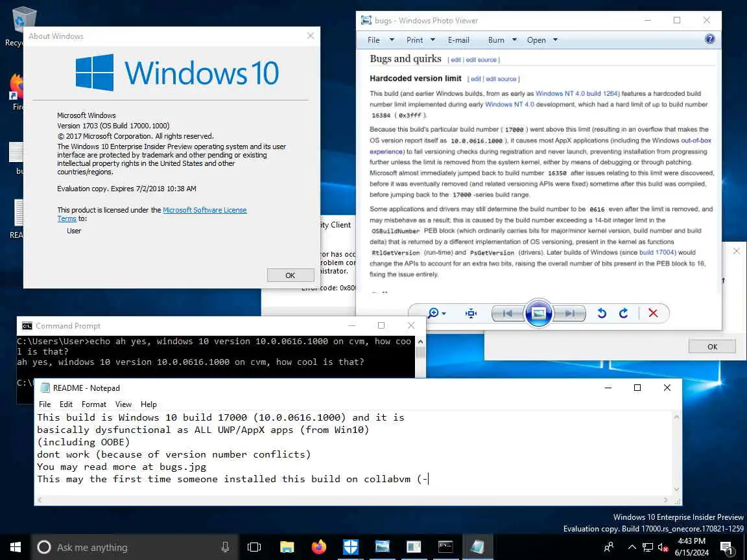Switch to Photo Viewer taskbar button
This screenshot has width=747, height=560.
pos(382,547)
